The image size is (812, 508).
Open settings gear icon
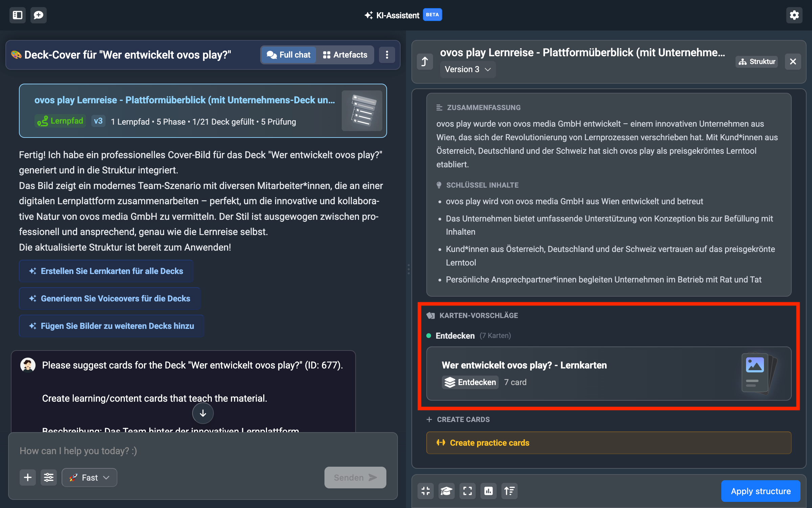click(x=794, y=15)
